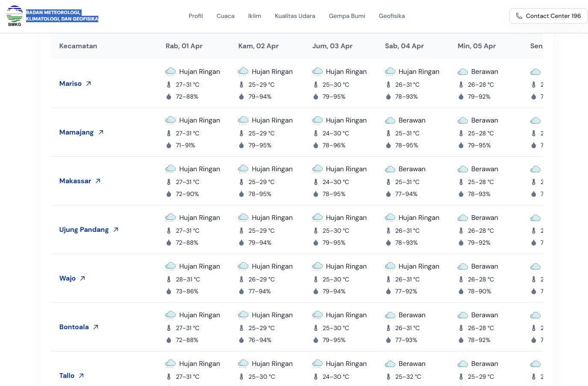Open the Cuaca menu
588x386 pixels.
click(225, 16)
